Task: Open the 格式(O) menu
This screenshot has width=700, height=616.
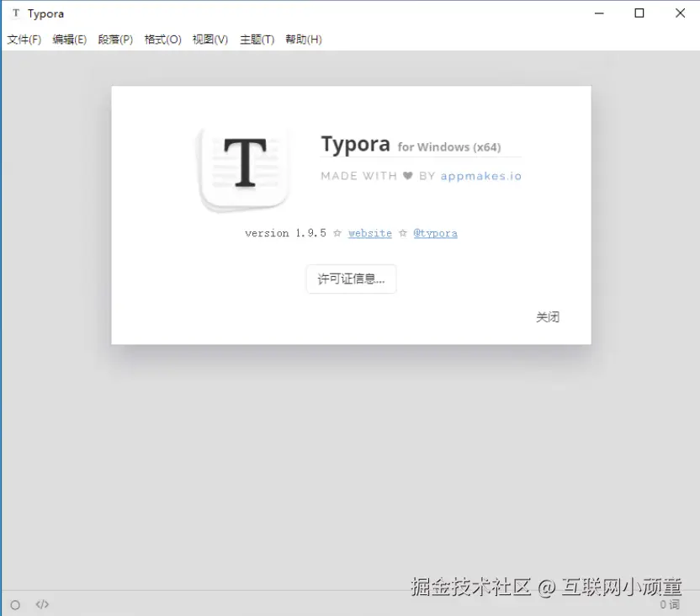Action: pos(163,40)
